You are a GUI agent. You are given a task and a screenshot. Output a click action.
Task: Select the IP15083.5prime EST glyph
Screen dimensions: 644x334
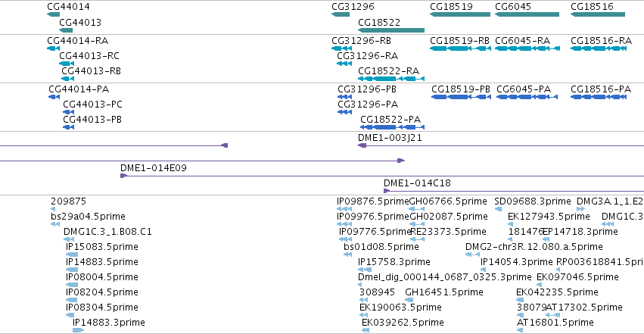(71, 254)
